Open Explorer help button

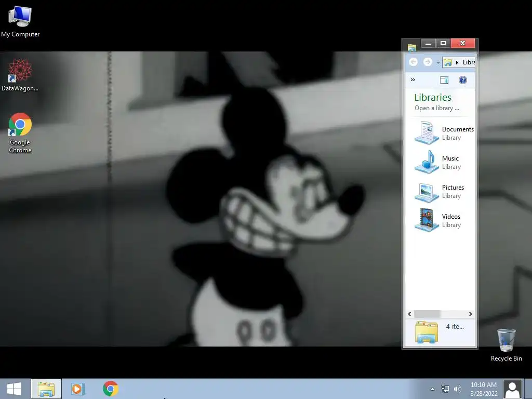tap(463, 79)
